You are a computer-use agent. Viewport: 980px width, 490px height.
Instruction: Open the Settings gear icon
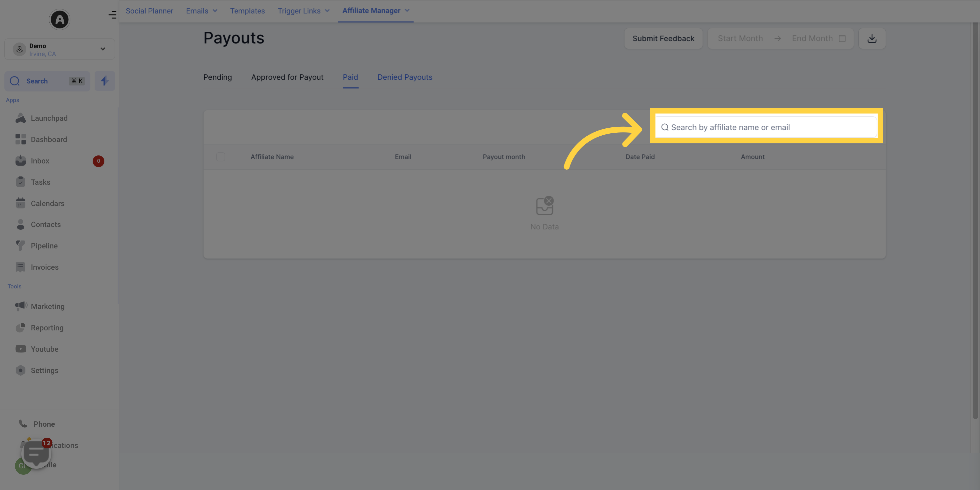click(21, 370)
